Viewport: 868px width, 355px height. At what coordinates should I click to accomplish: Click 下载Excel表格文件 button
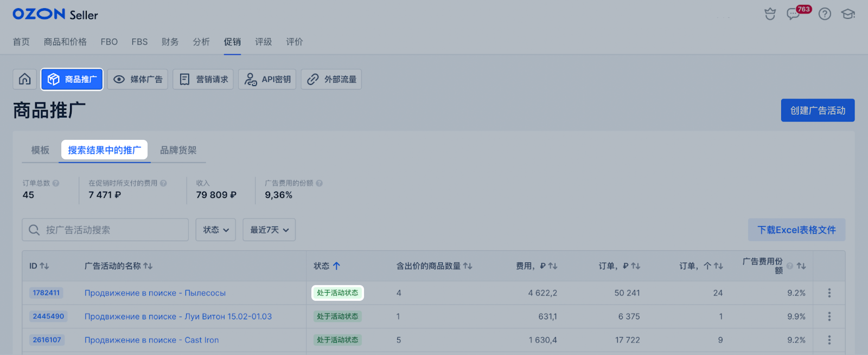tap(797, 230)
